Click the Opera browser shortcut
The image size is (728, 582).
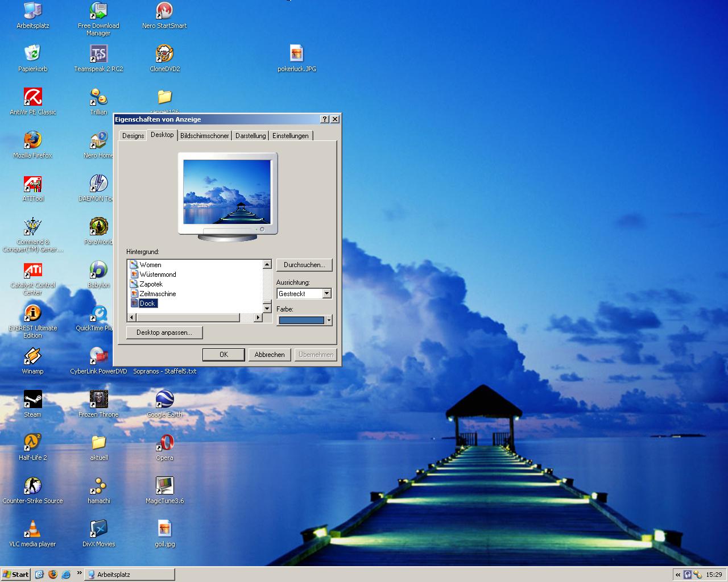164,443
